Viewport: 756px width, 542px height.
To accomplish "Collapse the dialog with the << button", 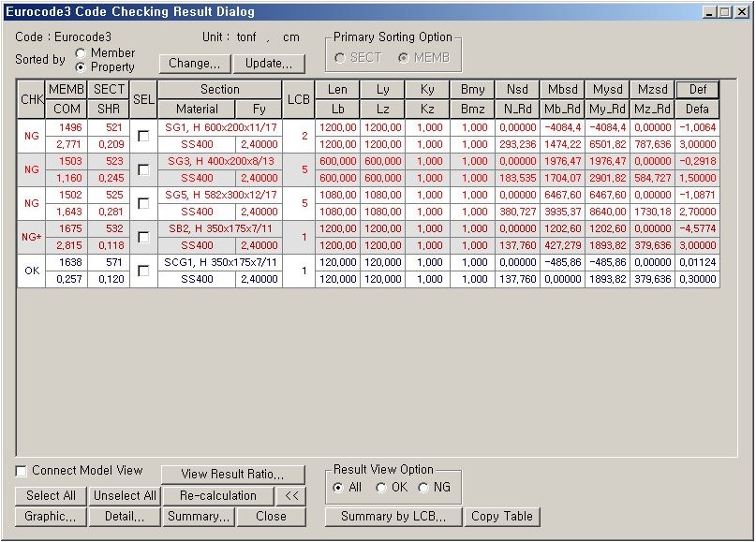I will point(291,496).
